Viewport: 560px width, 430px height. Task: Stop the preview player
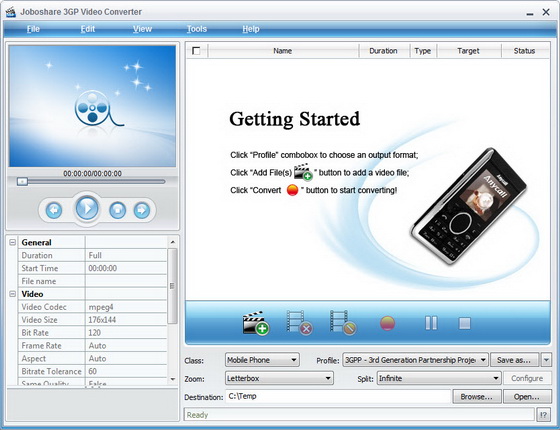tap(118, 210)
